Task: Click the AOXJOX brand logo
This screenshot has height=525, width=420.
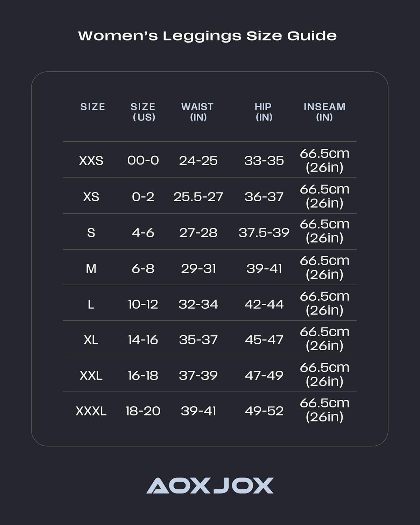Action: coord(210,485)
